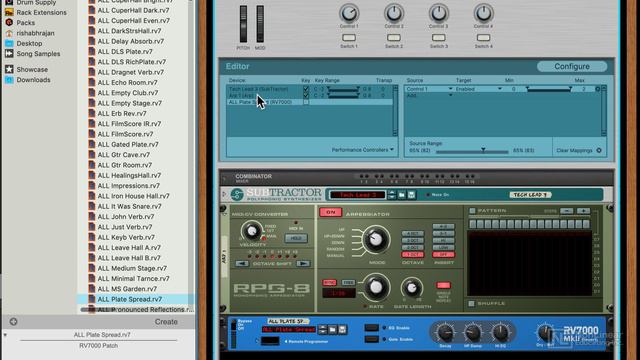Click the Source Range slider handle

point(483,150)
